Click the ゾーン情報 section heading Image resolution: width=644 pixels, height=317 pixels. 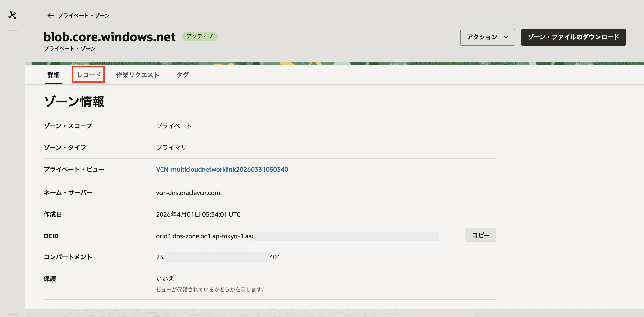tap(74, 102)
